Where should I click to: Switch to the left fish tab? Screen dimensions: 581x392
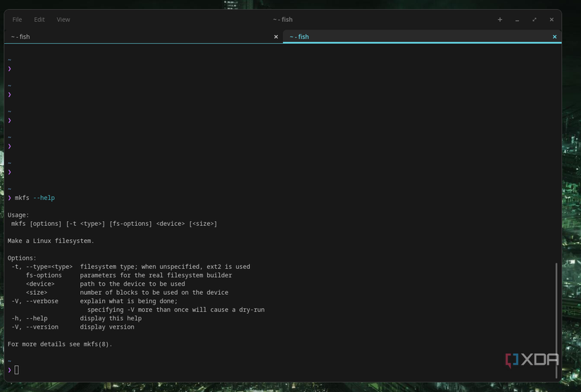pyautogui.click(x=141, y=37)
